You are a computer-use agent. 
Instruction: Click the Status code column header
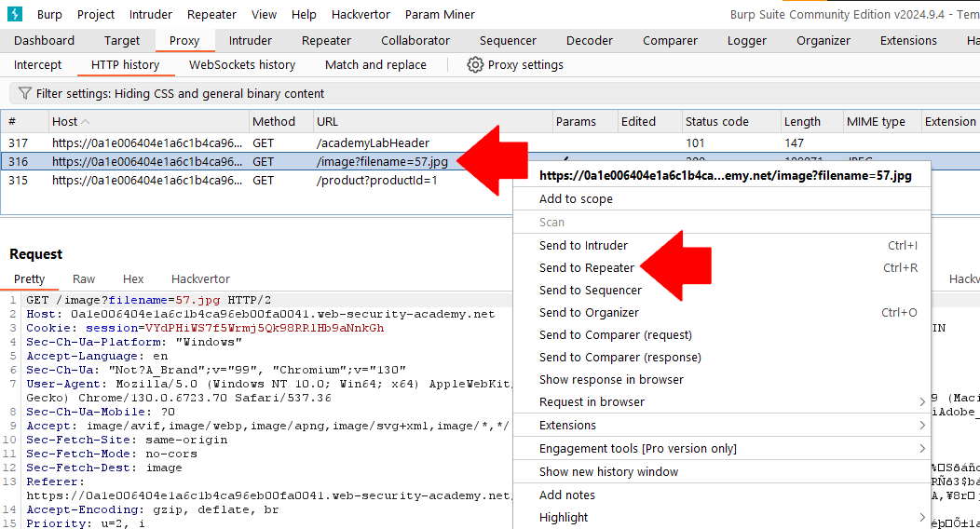click(x=716, y=121)
